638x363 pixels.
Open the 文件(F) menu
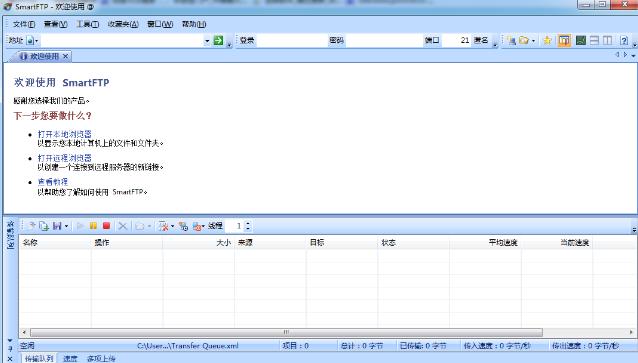pyautogui.click(x=24, y=24)
